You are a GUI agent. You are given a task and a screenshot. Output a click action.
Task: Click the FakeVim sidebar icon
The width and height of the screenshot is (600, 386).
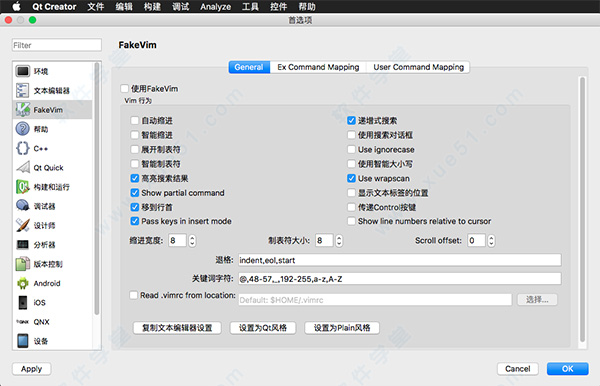tap(23, 110)
